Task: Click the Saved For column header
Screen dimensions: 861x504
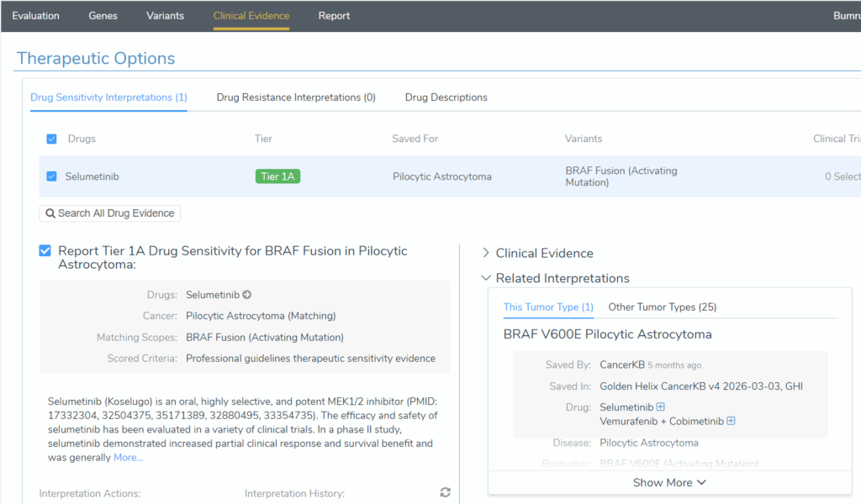Action: (415, 139)
